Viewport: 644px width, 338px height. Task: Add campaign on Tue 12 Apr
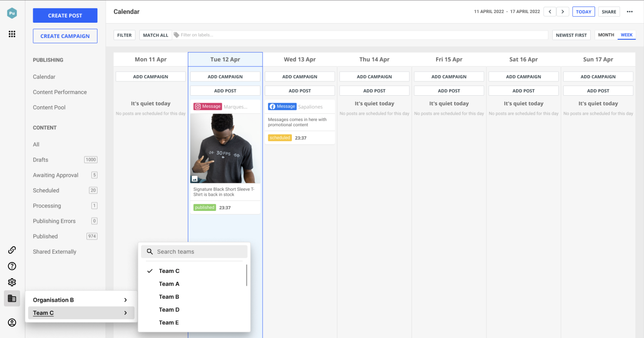225,76
